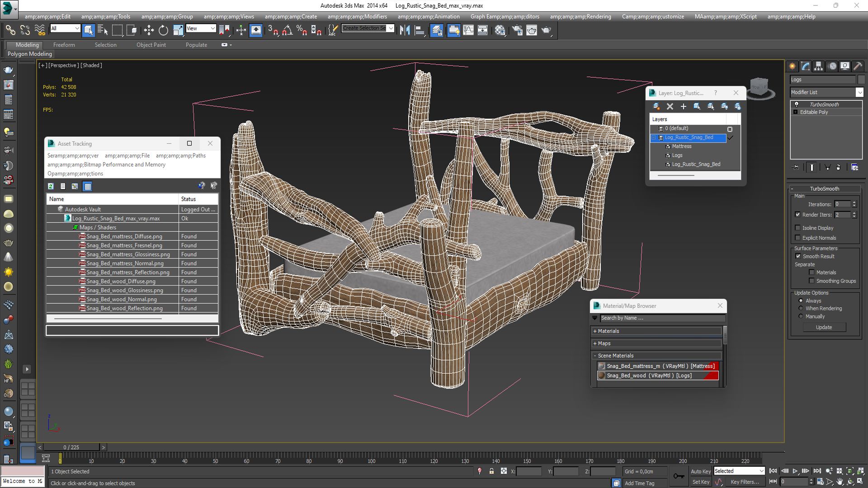868x488 pixels.
Task: Select When Rendering update option
Action: (801, 308)
